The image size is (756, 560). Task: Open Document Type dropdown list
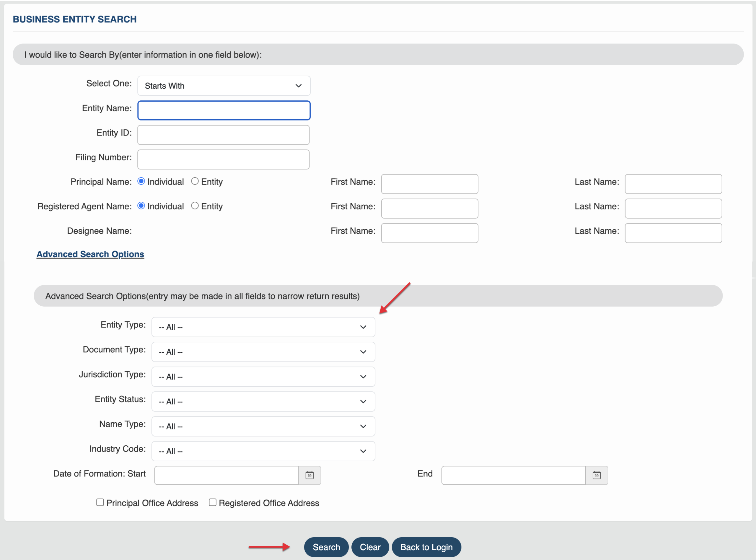click(263, 352)
